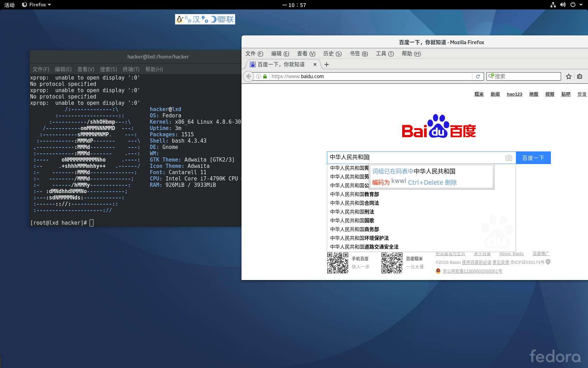Click the padlock site security icon
Screen dimensions: 588x368
click(x=265, y=76)
